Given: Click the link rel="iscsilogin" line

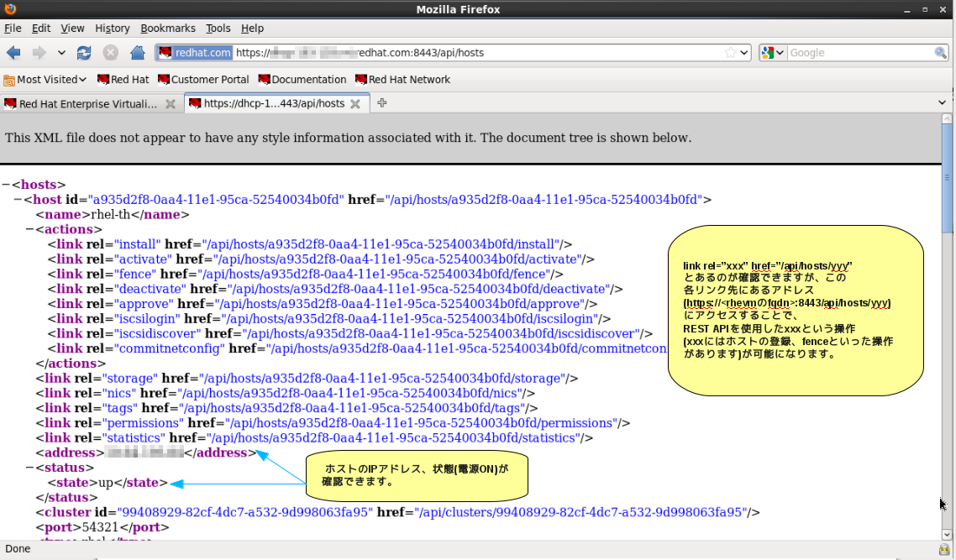Looking at the screenshot, I should (329, 319).
